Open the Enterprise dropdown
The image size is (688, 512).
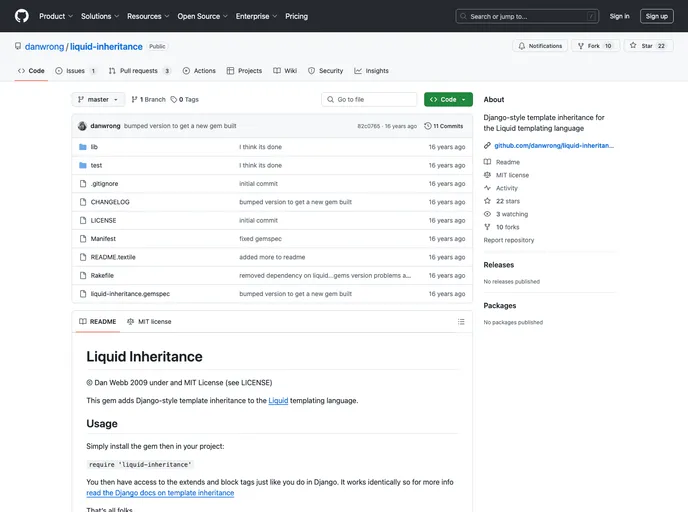pos(256,16)
